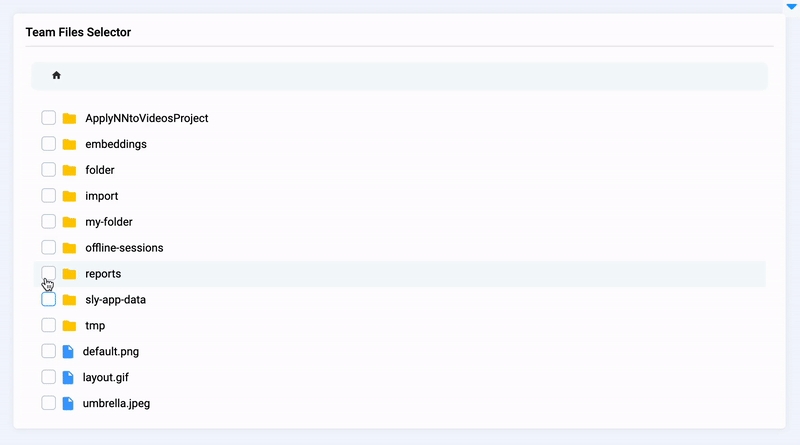The height and width of the screenshot is (445, 800).
Task: Click the umbrella.jpeg file icon
Action: coord(68,403)
